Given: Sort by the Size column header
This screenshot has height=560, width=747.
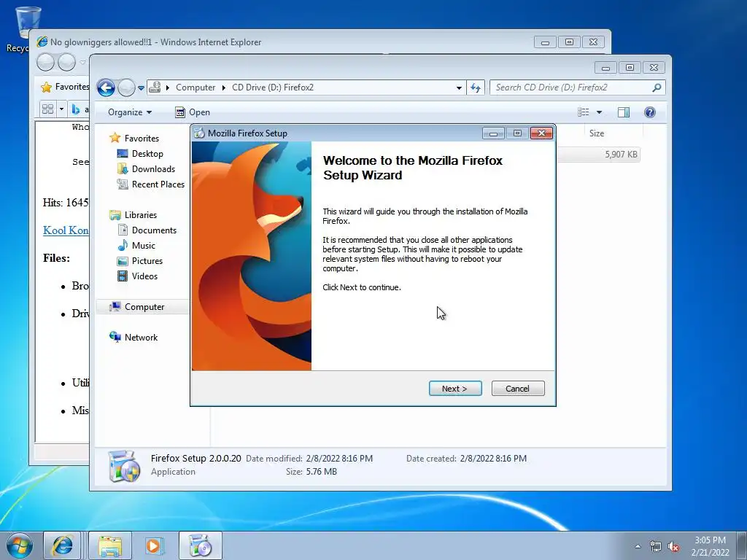Looking at the screenshot, I should 597,133.
